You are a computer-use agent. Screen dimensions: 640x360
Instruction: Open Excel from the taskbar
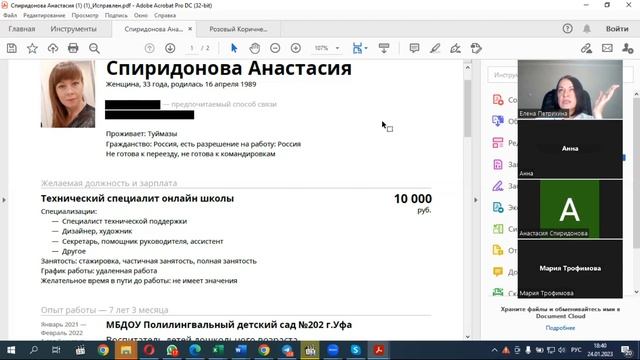click(x=218, y=350)
